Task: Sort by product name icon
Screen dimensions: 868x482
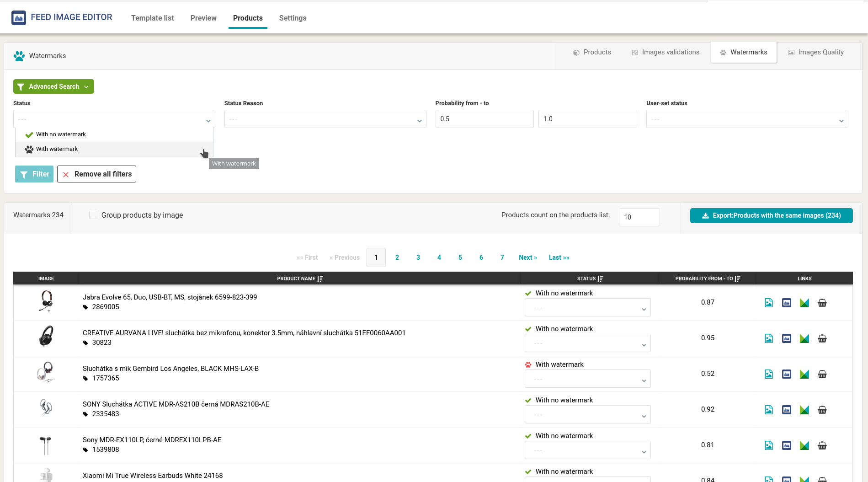Action: [320, 278]
